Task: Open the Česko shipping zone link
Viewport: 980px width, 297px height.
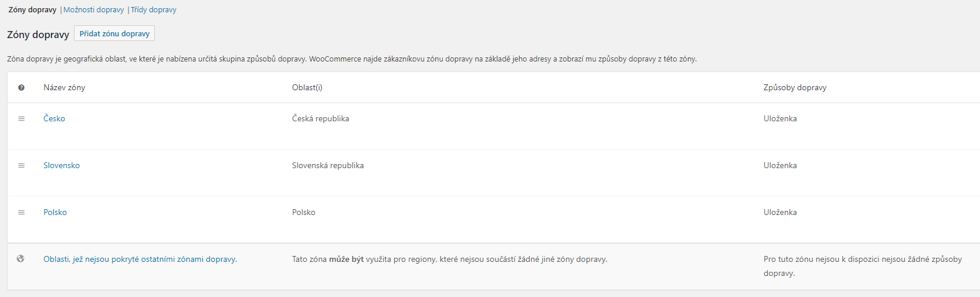Action: 54,118
